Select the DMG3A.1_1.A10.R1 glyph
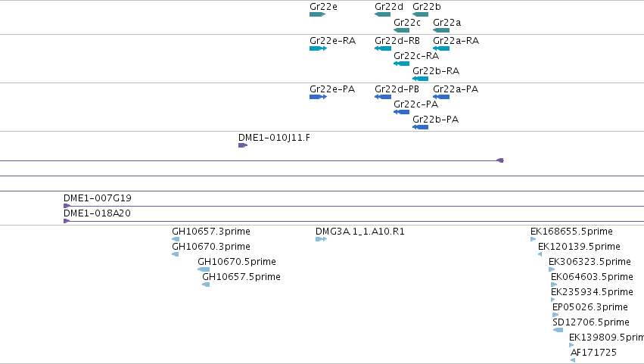 click(321, 239)
